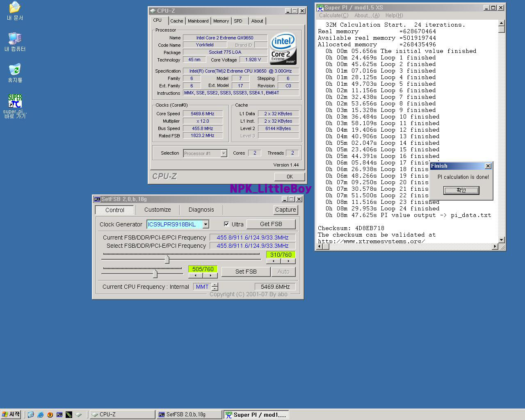
Task: Click the orange info icon in quick launch
Action: [50, 415]
